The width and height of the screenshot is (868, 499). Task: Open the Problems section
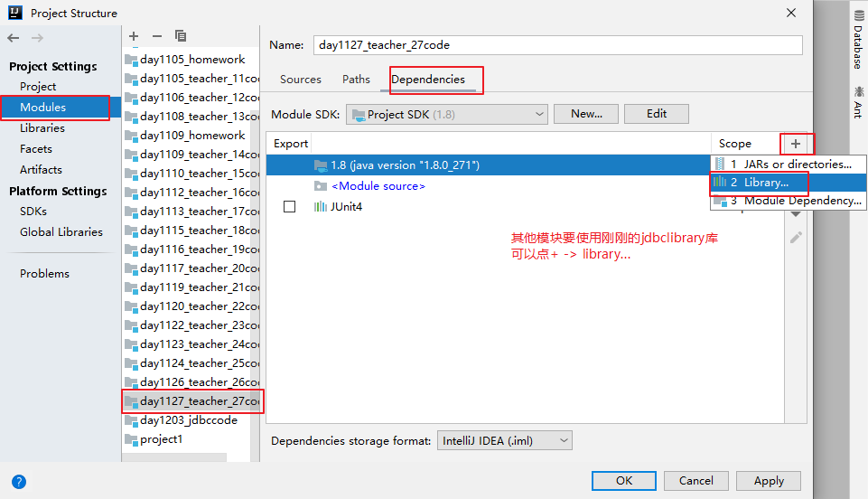tap(44, 274)
